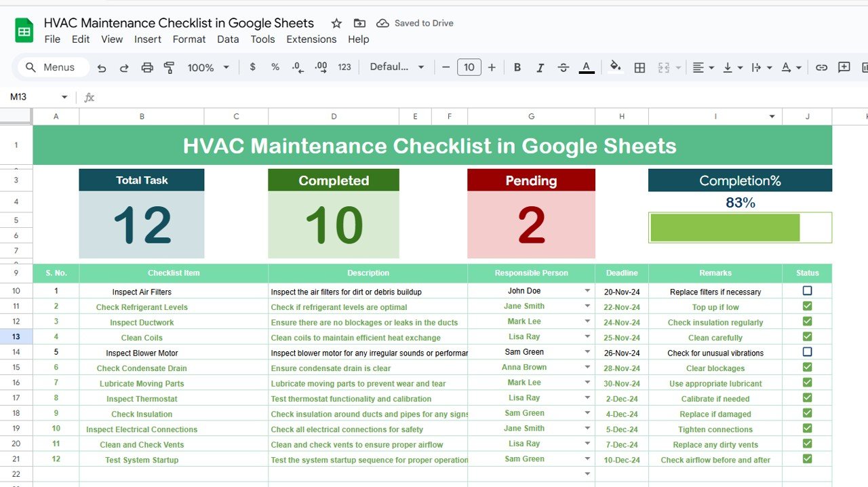Open the Extensions menu

click(x=311, y=39)
